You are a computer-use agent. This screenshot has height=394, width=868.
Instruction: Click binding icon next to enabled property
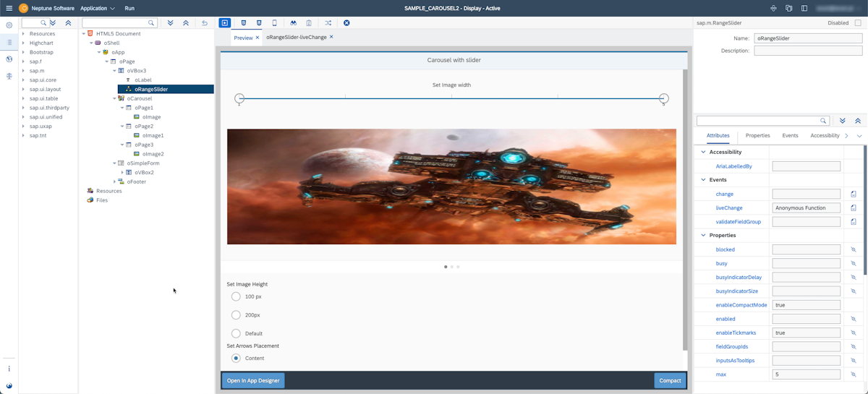[x=854, y=319]
